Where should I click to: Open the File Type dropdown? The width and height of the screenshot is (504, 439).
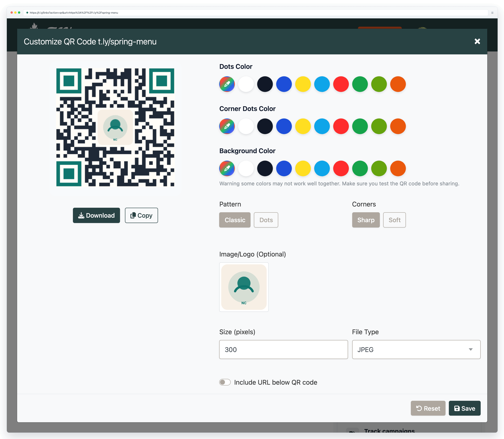[416, 349]
